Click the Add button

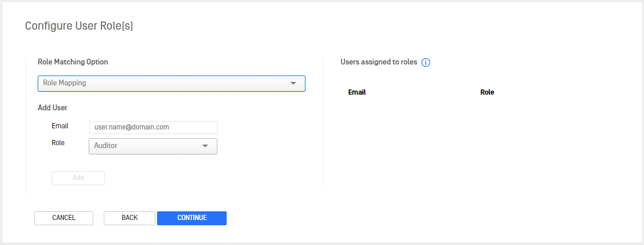(78, 178)
